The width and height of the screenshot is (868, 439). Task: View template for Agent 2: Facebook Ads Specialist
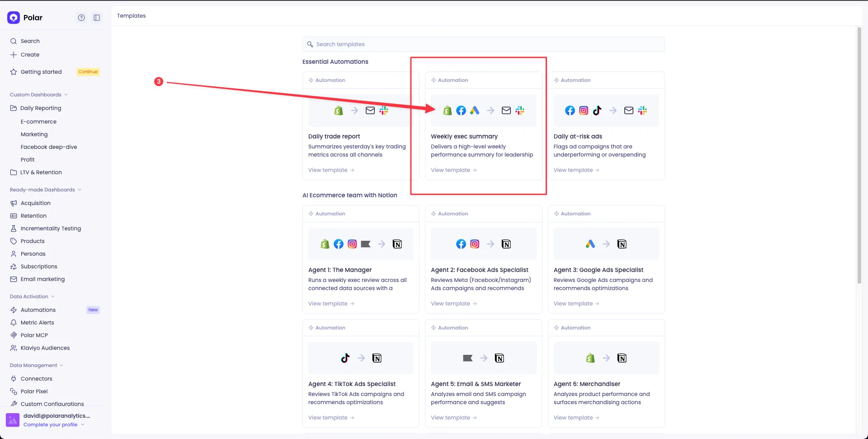coord(454,304)
